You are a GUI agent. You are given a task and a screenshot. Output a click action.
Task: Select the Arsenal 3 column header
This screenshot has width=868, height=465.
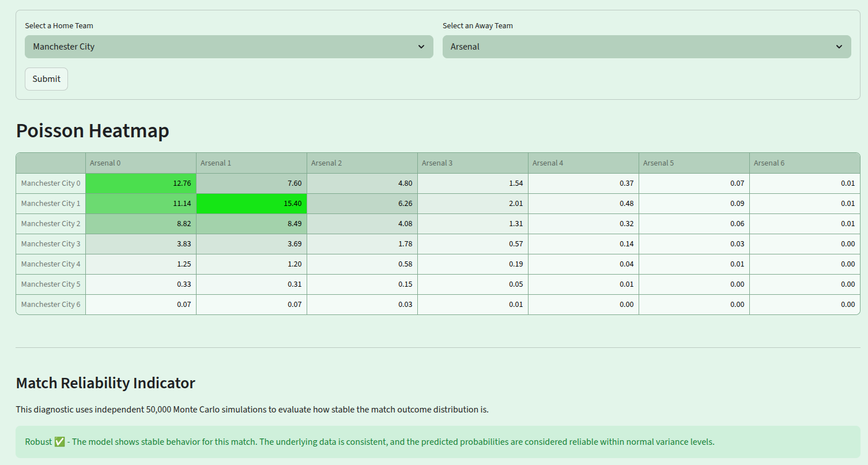pyautogui.click(x=473, y=163)
